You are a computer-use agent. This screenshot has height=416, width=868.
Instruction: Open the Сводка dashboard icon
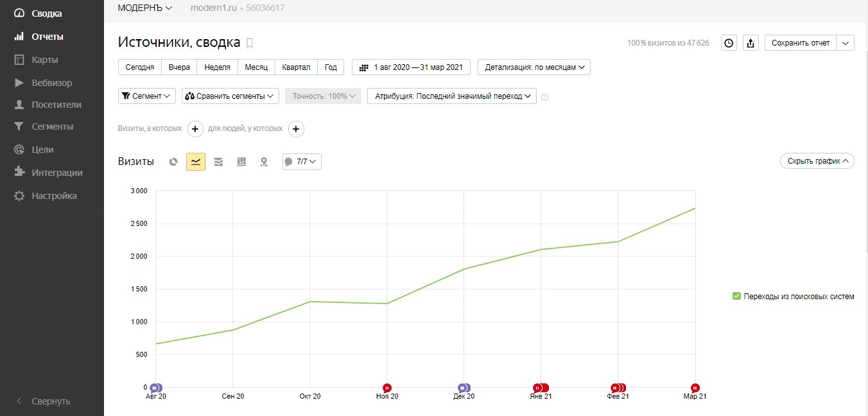pyautogui.click(x=19, y=13)
